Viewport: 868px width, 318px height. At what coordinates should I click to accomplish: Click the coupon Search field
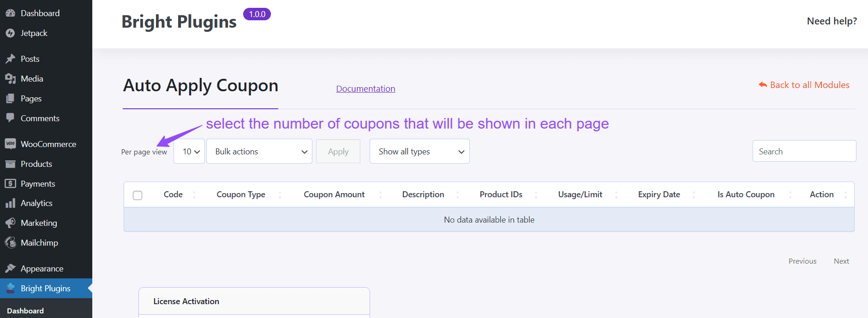click(x=804, y=152)
